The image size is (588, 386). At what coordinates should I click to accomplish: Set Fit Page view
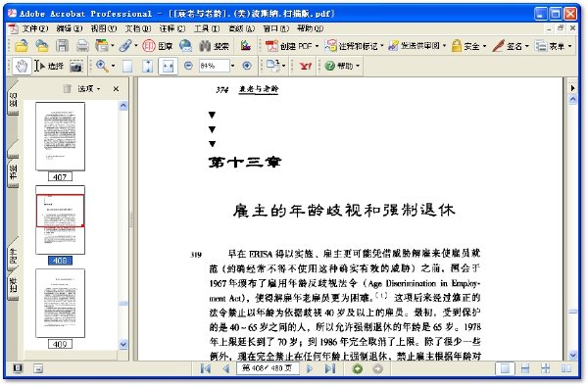(147, 66)
